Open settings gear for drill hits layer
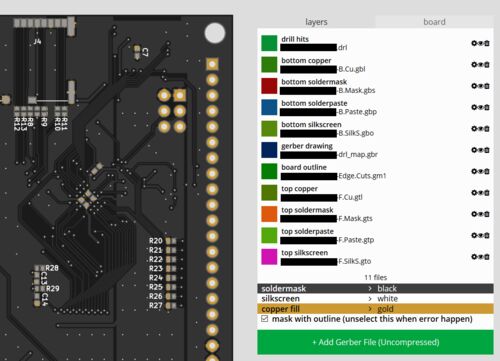The width and height of the screenshot is (500, 361). (474, 43)
